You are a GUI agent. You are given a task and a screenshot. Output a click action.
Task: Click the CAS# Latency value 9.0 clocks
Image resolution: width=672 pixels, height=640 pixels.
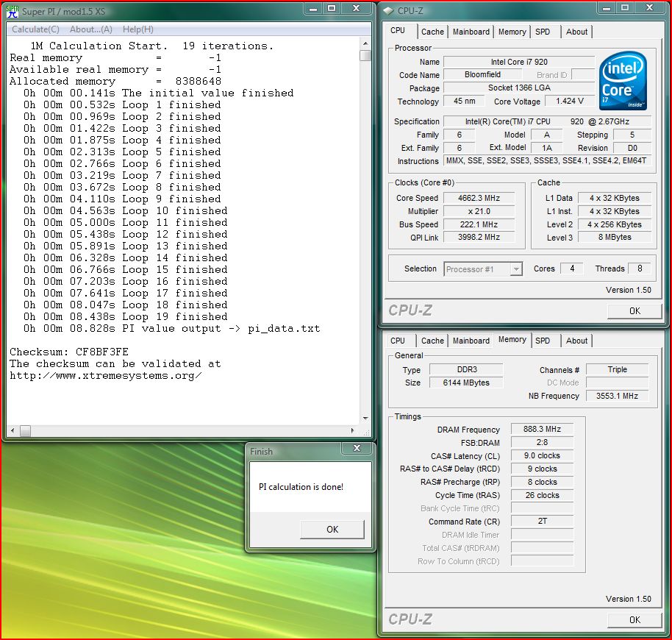tap(542, 455)
